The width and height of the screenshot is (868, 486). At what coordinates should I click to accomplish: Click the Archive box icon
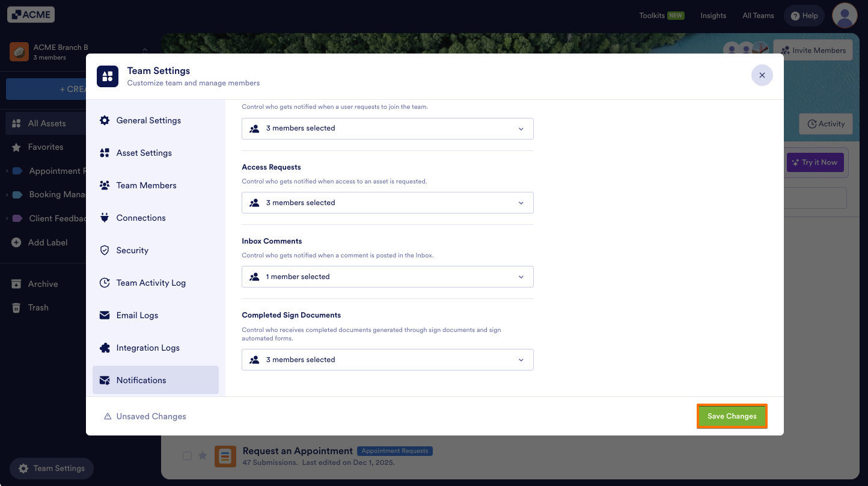pos(16,284)
